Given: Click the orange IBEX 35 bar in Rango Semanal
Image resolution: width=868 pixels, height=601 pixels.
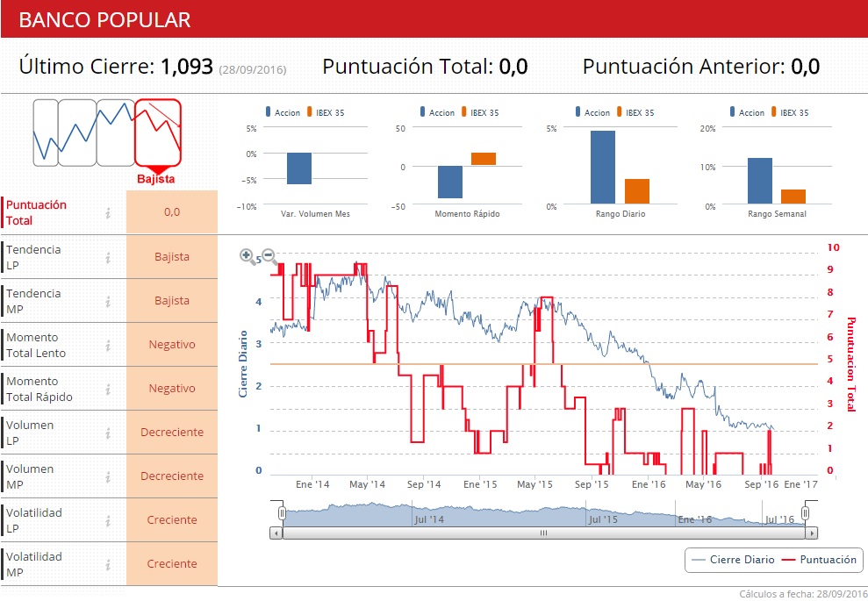Looking at the screenshot, I should point(793,197).
